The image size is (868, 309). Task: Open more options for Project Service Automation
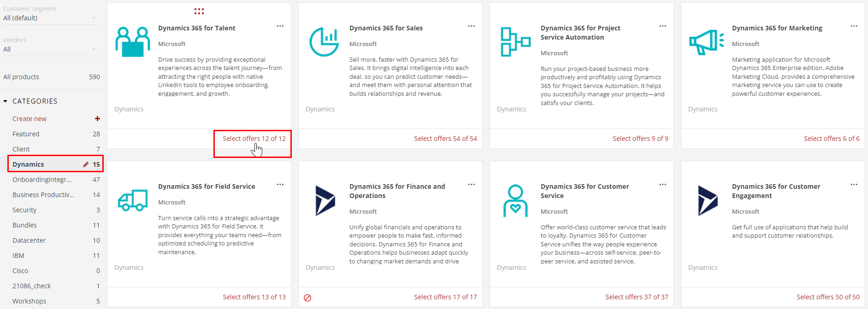tap(663, 26)
